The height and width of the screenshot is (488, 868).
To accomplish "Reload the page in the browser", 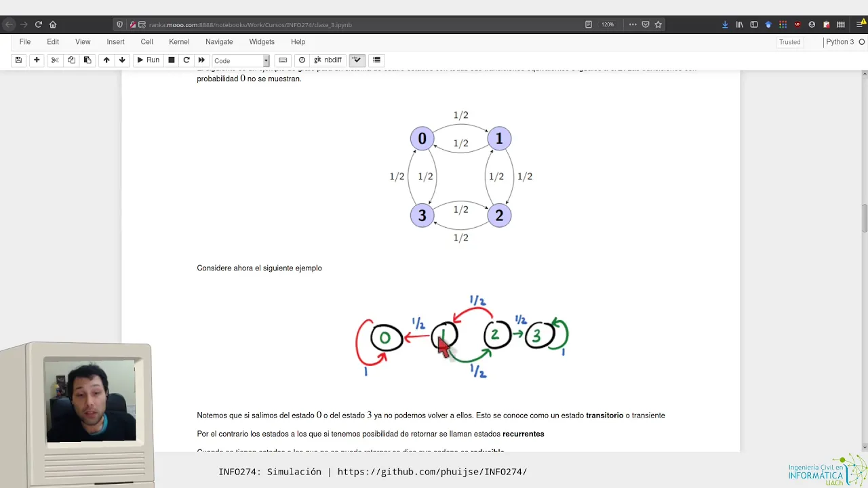I will tap(39, 24).
